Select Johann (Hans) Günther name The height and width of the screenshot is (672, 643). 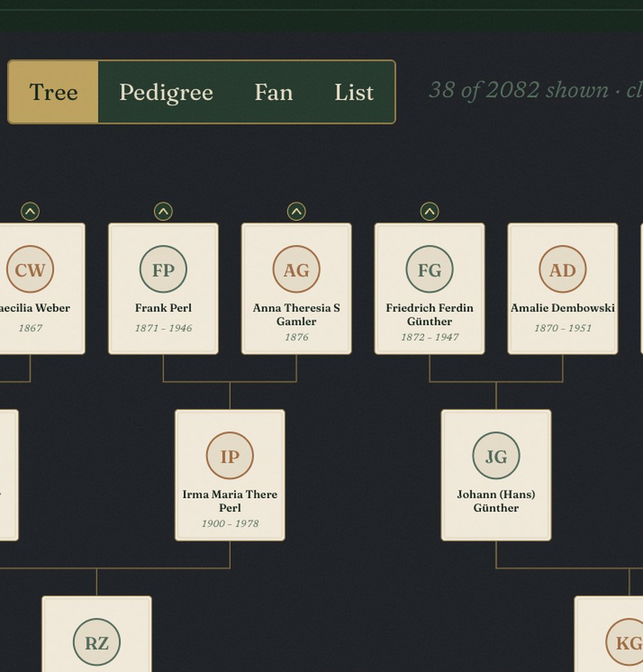coord(496,501)
